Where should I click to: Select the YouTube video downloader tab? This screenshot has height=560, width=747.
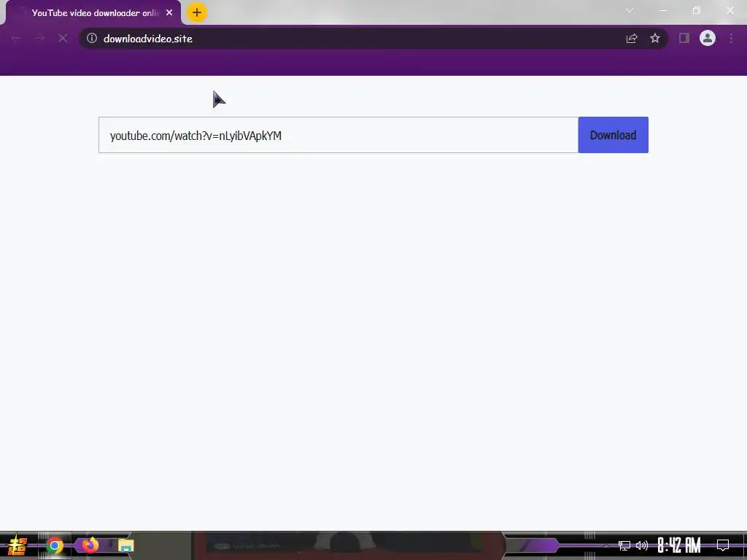93,13
